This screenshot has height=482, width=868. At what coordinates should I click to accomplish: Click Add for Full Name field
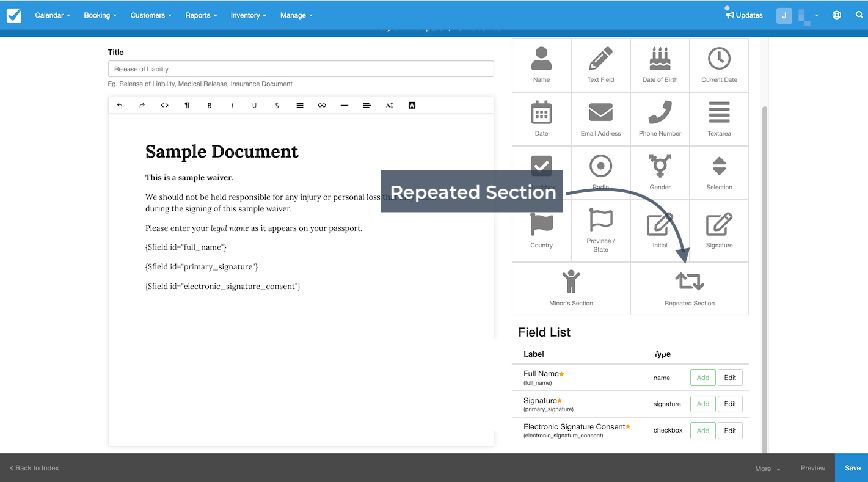coord(703,378)
